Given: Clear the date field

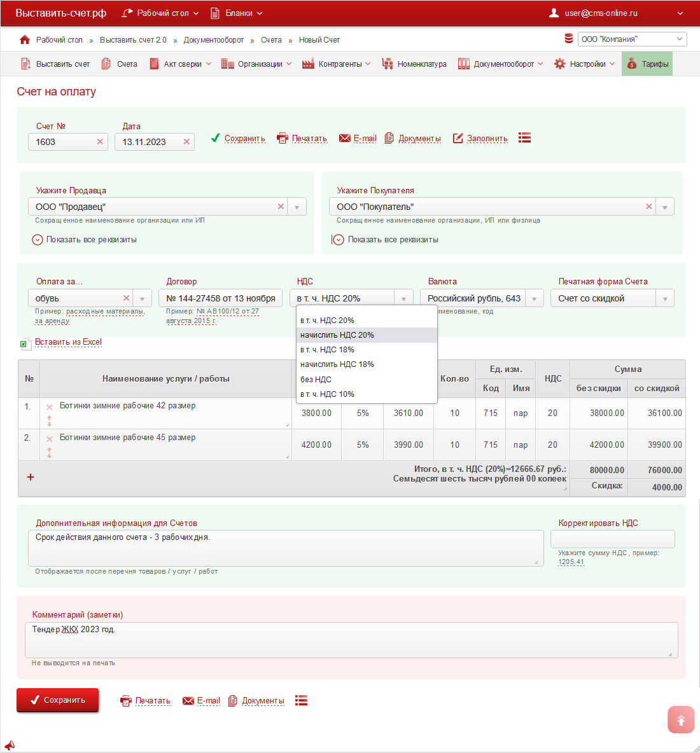Looking at the screenshot, I should pos(186,142).
